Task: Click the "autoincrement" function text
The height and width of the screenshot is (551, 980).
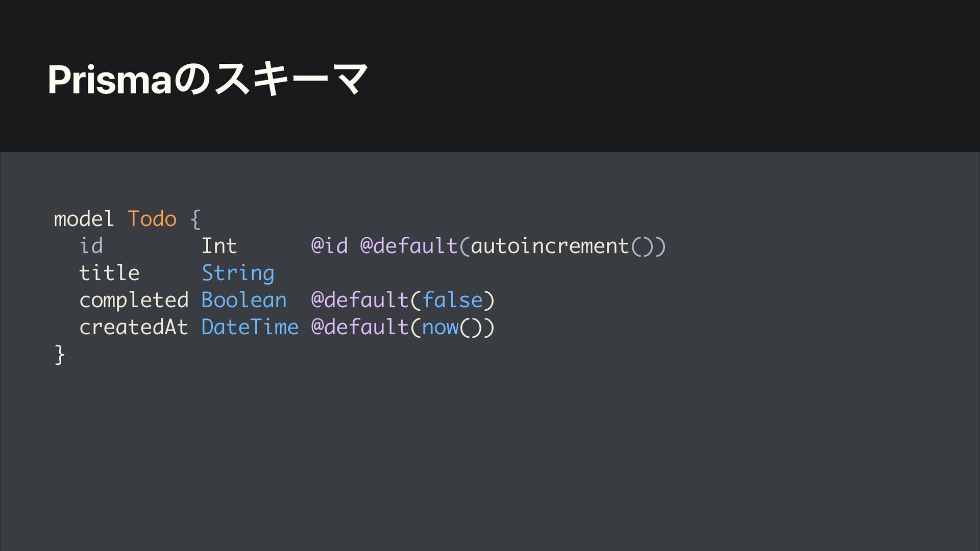Action: tap(549, 246)
